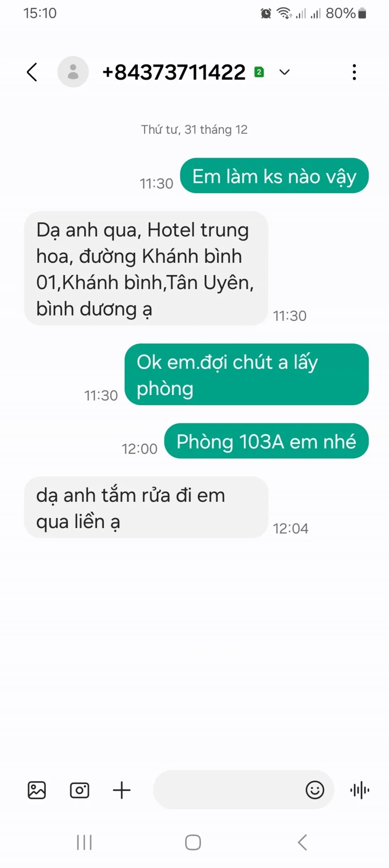The width and height of the screenshot is (389, 868).
Task: Select the "Phòng 103A em nhé" message
Action: [266, 441]
